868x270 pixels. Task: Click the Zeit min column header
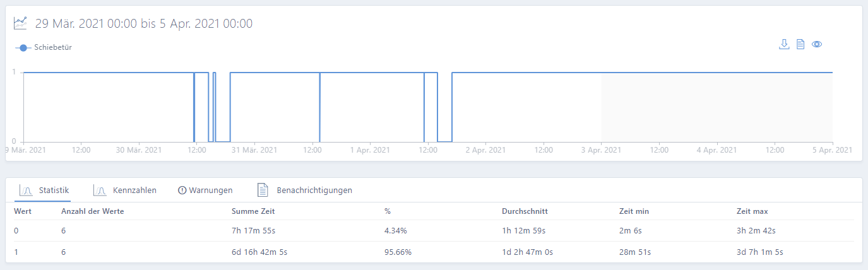click(x=634, y=211)
